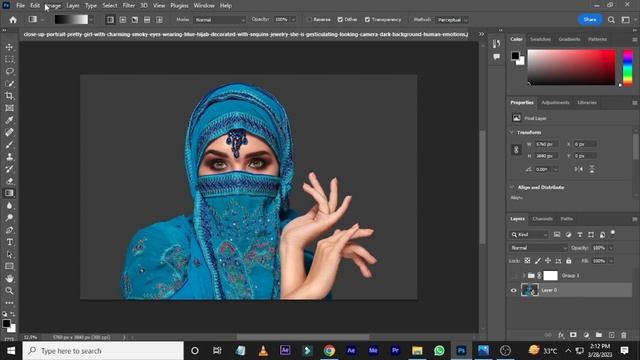Select the Eyedropper tool
Screen dimensions: 640x360
coord(9,120)
